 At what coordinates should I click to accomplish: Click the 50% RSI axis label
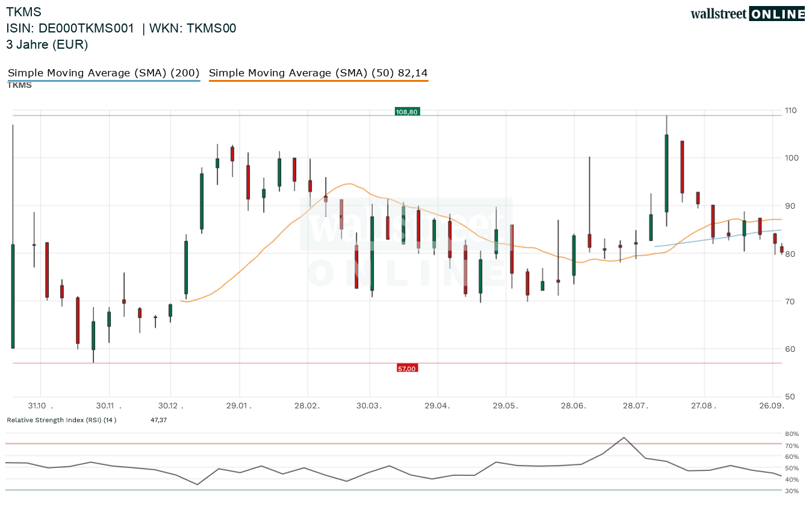pyautogui.click(x=792, y=469)
